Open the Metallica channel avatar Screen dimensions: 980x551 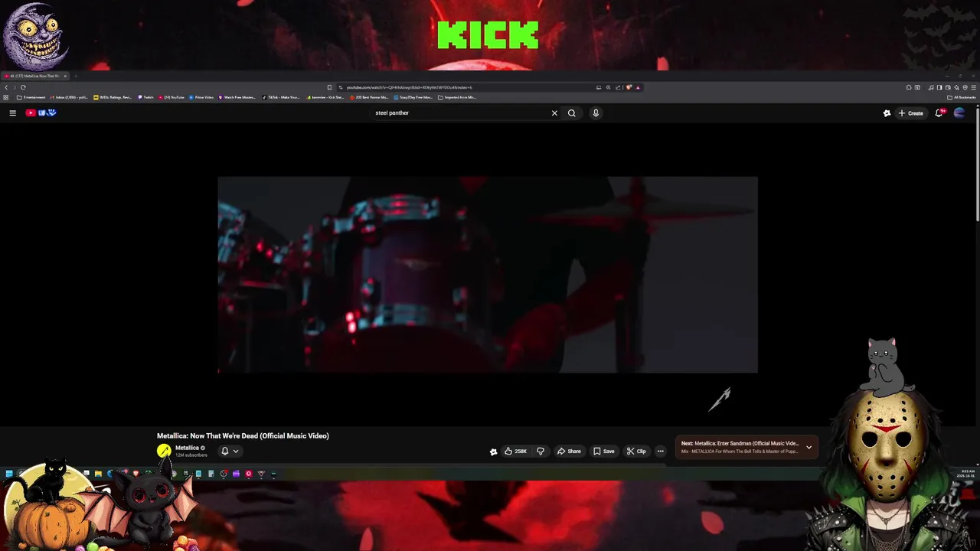pyautogui.click(x=164, y=451)
